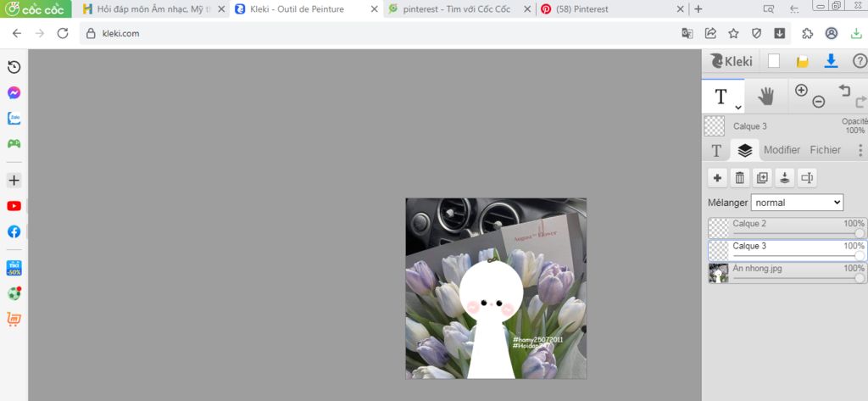Select the Calque 3 layer

(x=787, y=250)
